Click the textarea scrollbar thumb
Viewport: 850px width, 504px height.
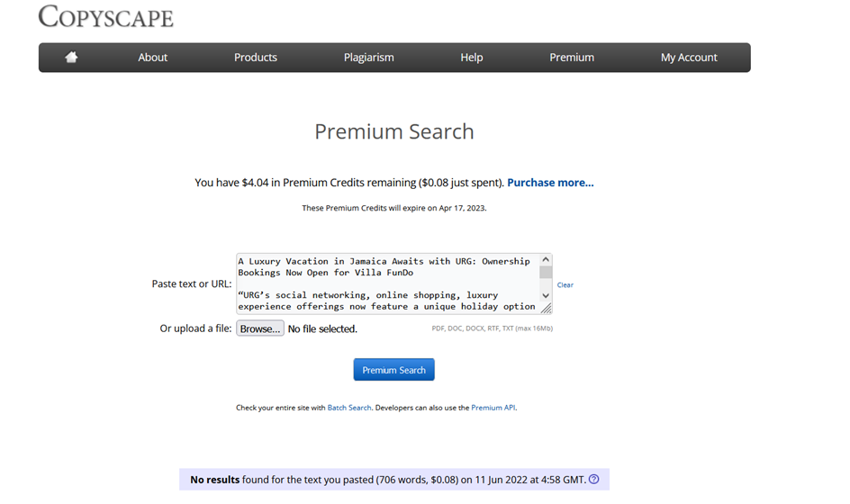(546, 272)
